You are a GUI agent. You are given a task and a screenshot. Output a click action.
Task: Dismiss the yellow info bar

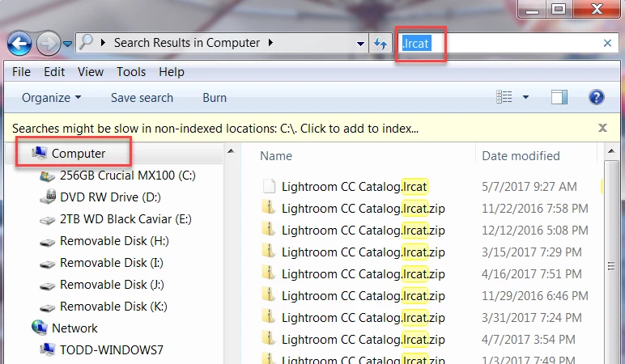coord(602,128)
